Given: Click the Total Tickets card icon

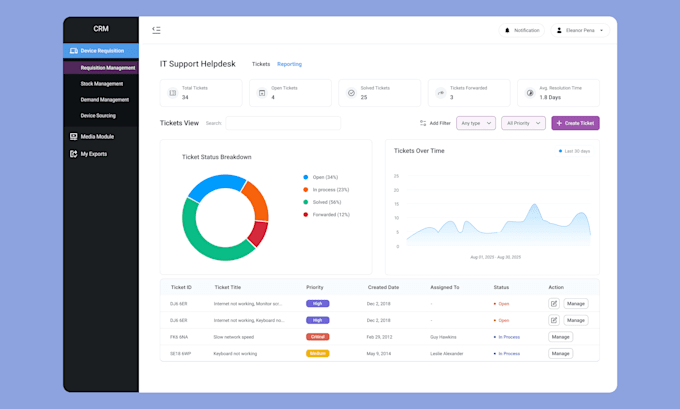Looking at the screenshot, I should click(173, 93).
